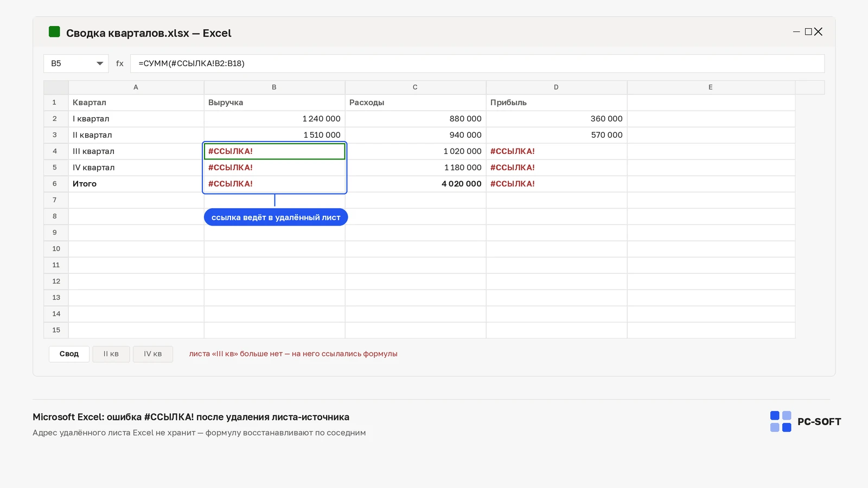Viewport: 868px width, 488px height.
Task: Select profit value 570 000
Action: click(557, 135)
